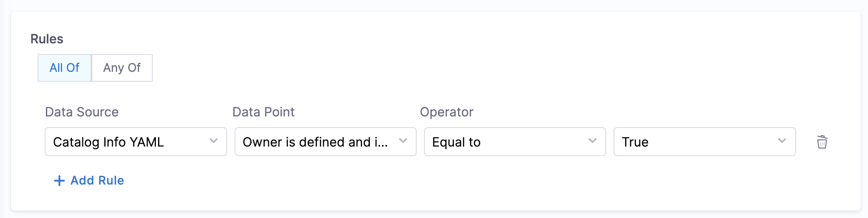
Task: Click the Rules section heading
Action: (x=47, y=39)
